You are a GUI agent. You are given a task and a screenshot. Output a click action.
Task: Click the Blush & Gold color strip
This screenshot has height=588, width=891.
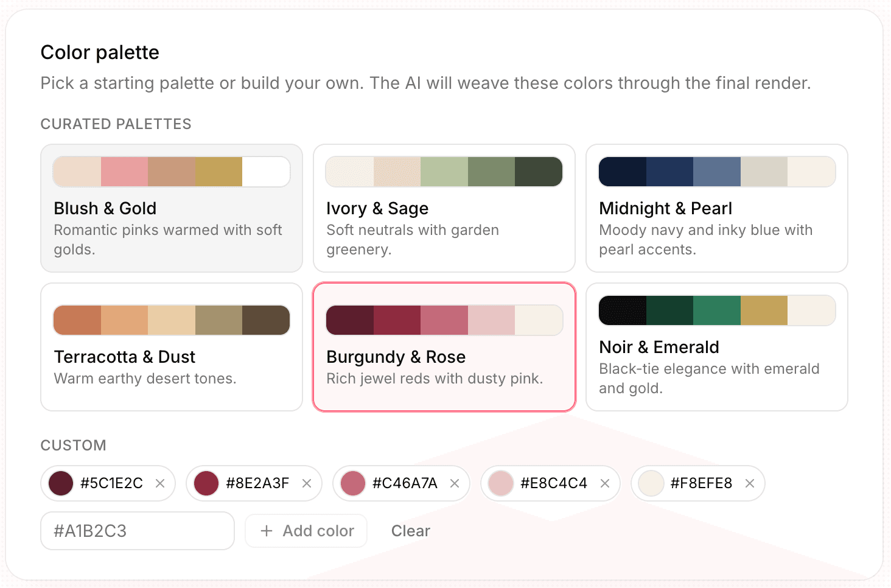click(172, 172)
